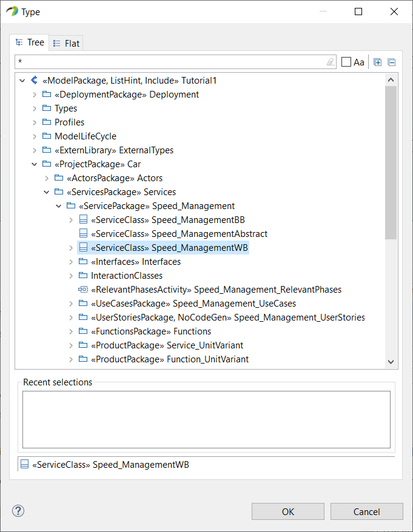Click the Deployment folder icon
Image resolution: width=413 pixels, height=532 pixels.
[x=47, y=94]
